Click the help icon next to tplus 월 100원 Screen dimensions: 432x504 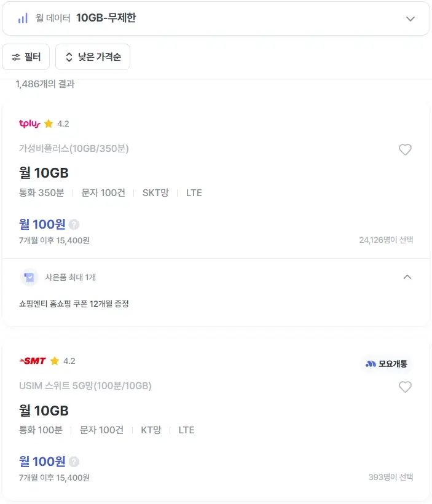coord(74,224)
